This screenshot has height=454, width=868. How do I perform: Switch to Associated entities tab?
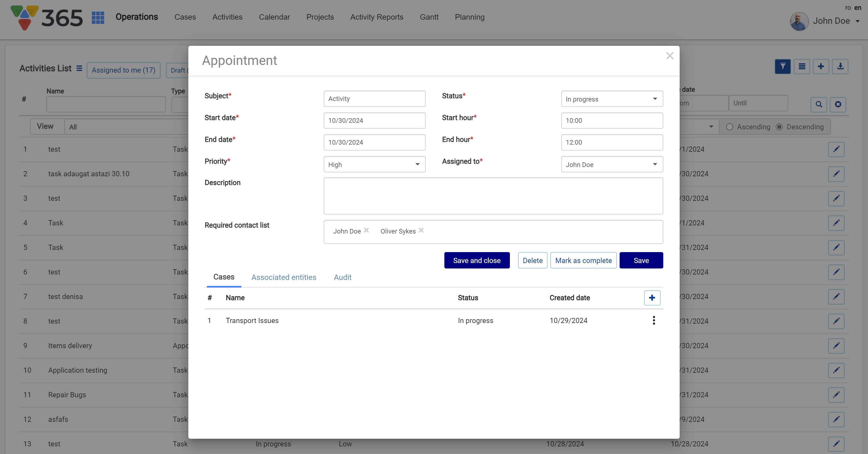283,277
